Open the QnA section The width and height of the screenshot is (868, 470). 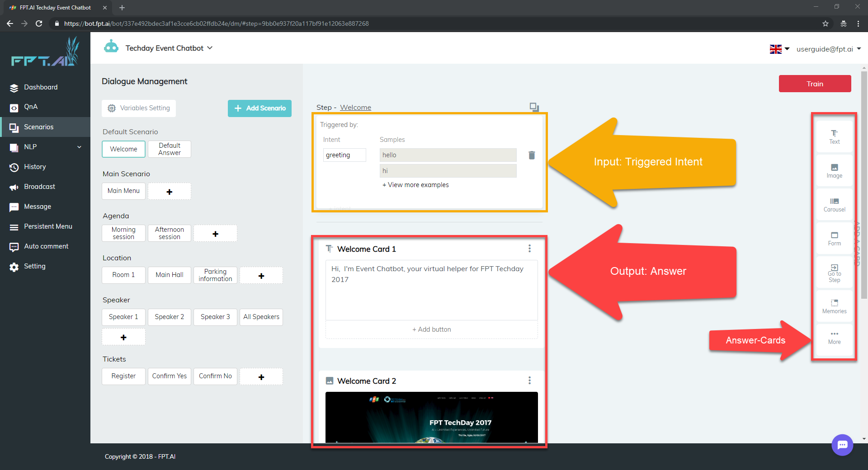31,107
